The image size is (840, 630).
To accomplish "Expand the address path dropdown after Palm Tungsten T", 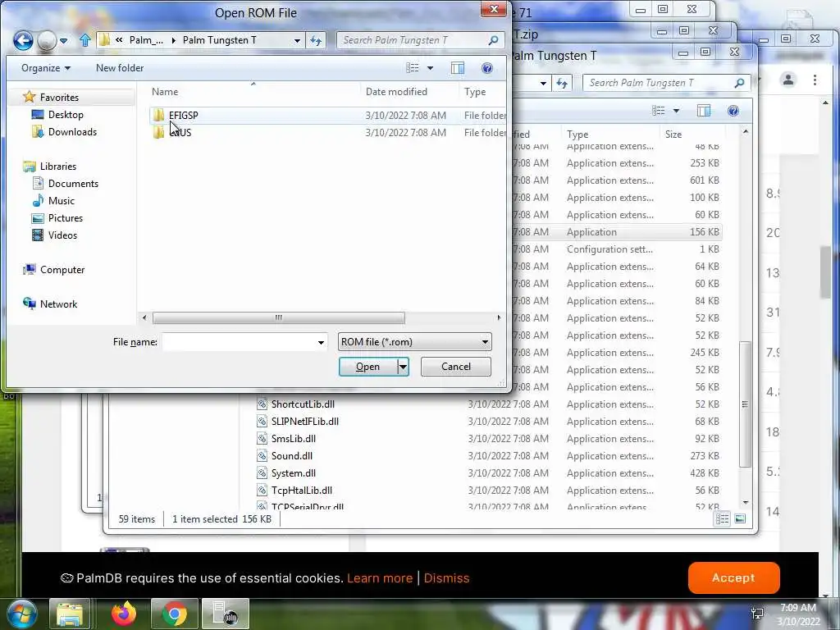I will click(297, 40).
